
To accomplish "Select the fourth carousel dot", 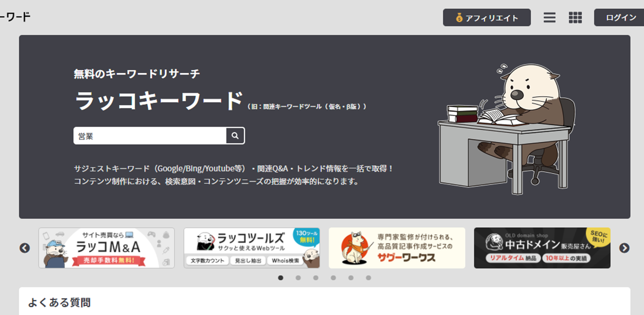I will (333, 278).
